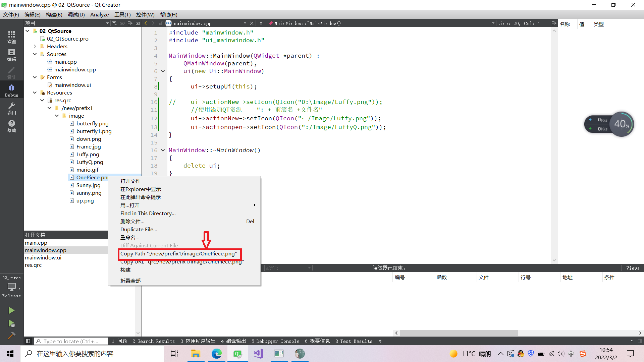644x362 pixels.
Task: Click synchronize with editor link icon
Action: [122, 23]
